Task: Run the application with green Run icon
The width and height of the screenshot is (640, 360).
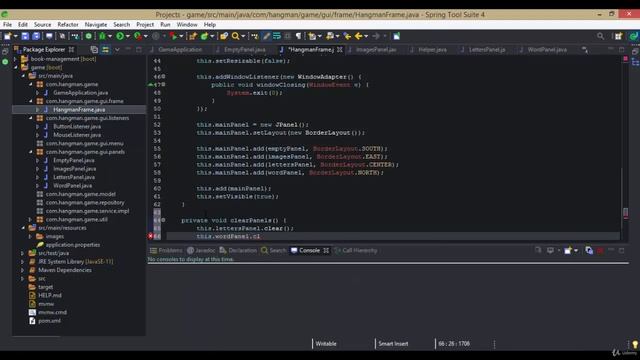Action: pos(120,36)
